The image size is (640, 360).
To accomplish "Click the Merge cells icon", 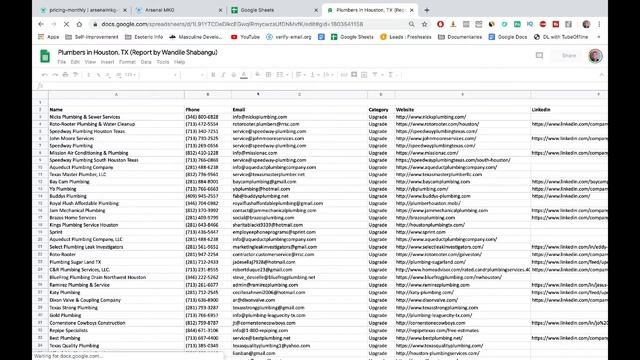I will [280, 75].
